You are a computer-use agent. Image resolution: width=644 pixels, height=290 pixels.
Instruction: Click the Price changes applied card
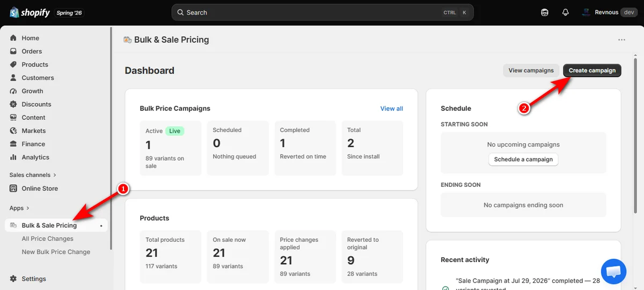pos(305,257)
